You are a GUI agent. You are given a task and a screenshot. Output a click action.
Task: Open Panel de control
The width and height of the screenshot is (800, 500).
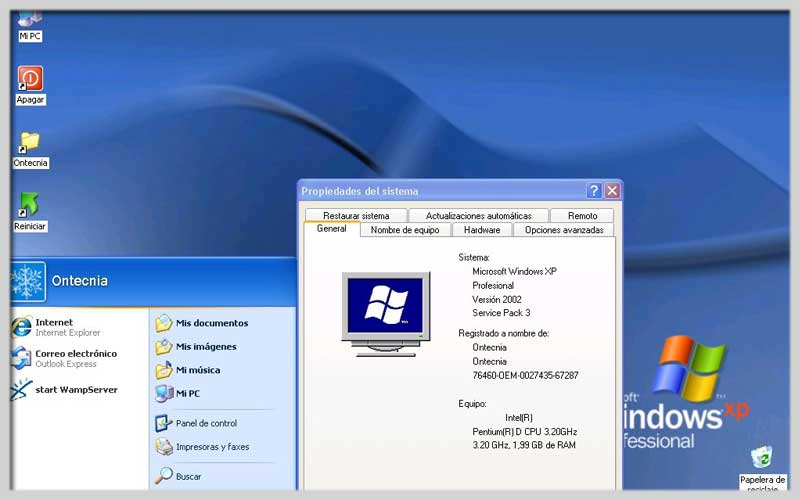click(x=196, y=423)
